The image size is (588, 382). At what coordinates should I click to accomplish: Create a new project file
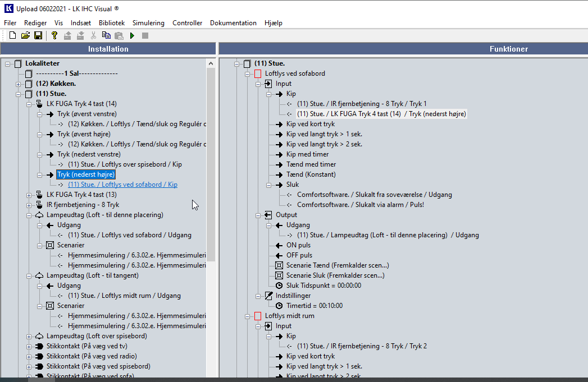pyautogui.click(x=12, y=35)
